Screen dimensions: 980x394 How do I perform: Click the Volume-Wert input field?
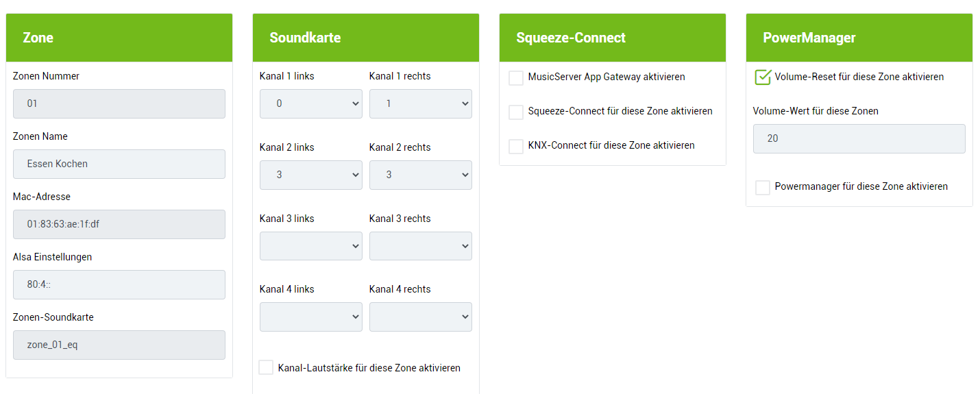point(859,138)
